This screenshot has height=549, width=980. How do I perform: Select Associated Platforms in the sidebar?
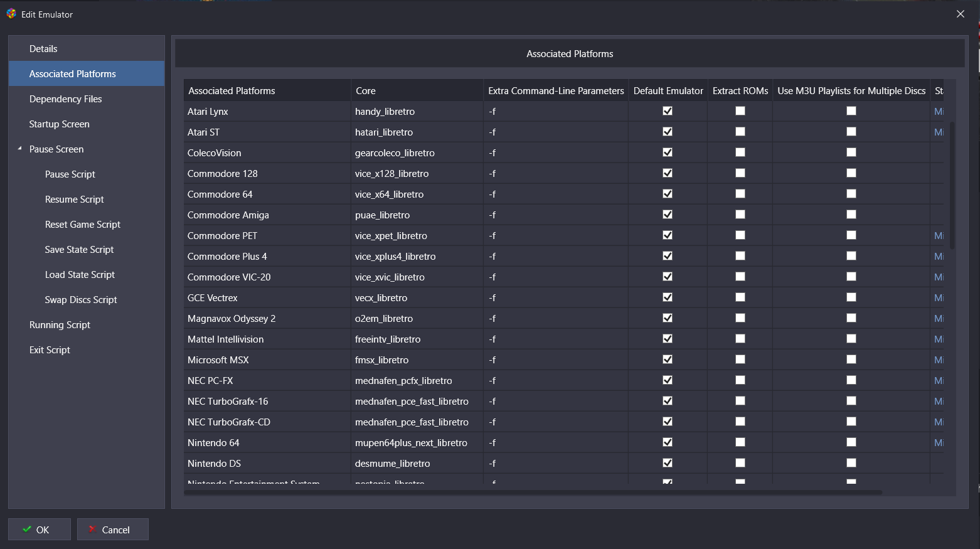pos(87,74)
